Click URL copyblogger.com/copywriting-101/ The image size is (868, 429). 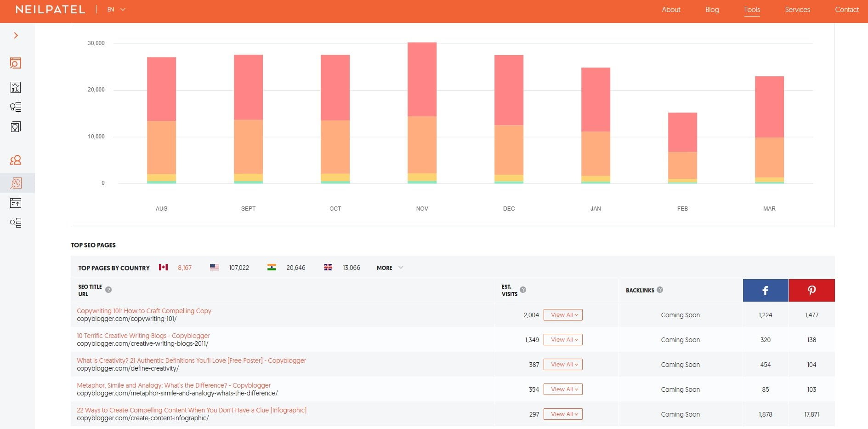tap(127, 319)
